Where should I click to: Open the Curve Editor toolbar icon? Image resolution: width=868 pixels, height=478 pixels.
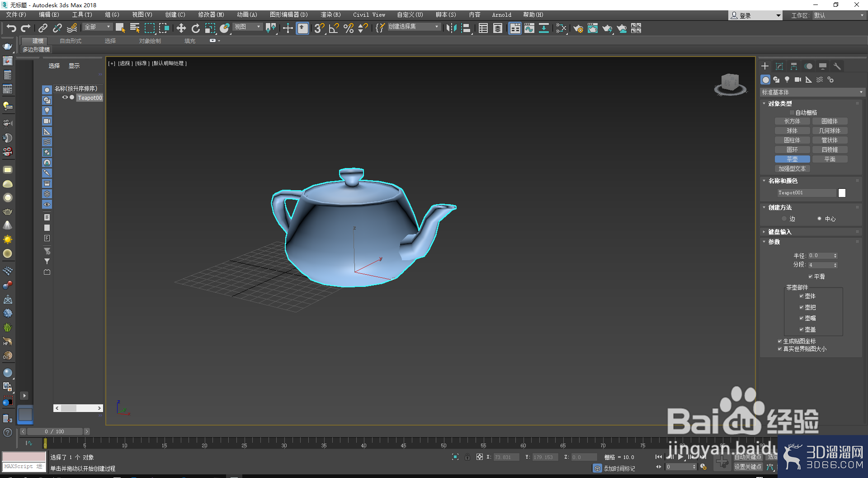pos(529,28)
